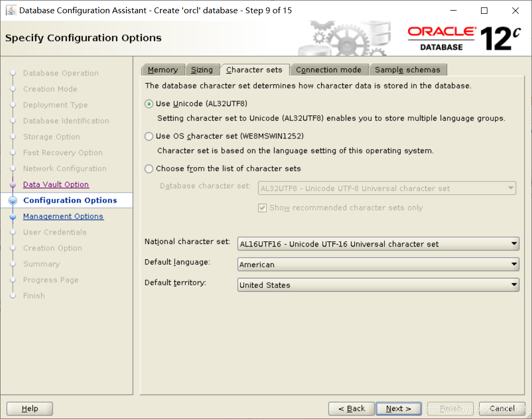Click the Creation Option step
532x419 pixels.
53,248
